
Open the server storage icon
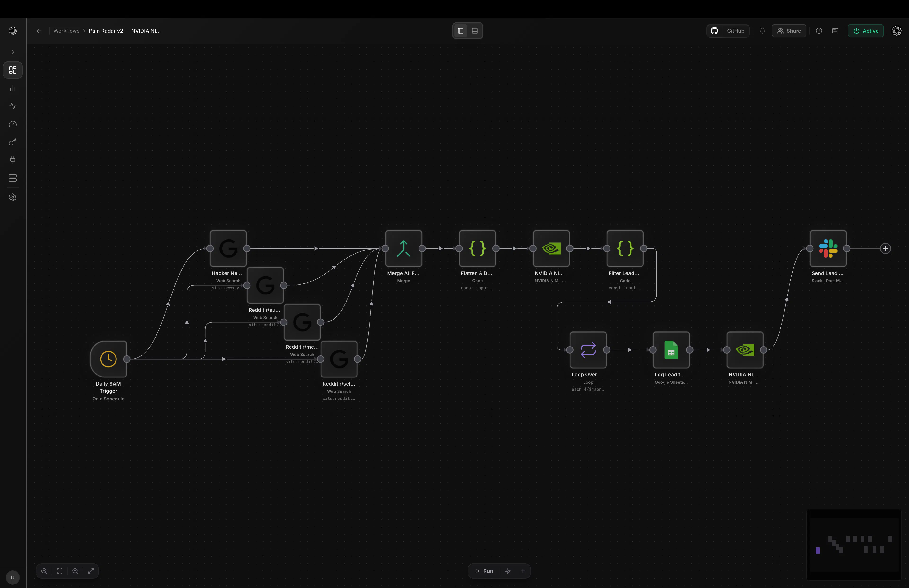[13, 178]
